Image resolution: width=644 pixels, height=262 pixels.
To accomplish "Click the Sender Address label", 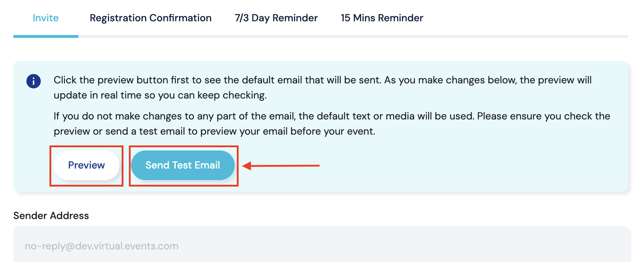I will (x=51, y=216).
